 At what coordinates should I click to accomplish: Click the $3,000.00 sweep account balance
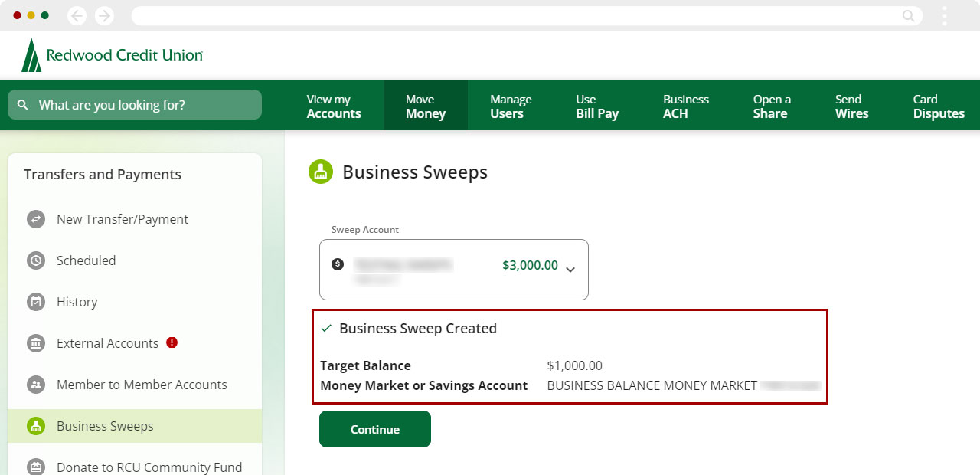(x=530, y=265)
